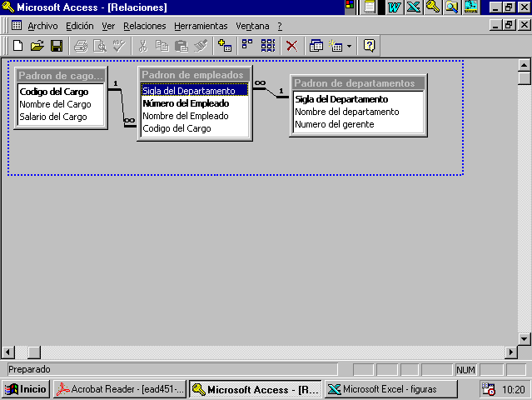Click the New document toolbar icon
The width and height of the screenshot is (532, 400).
coord(18,46)
